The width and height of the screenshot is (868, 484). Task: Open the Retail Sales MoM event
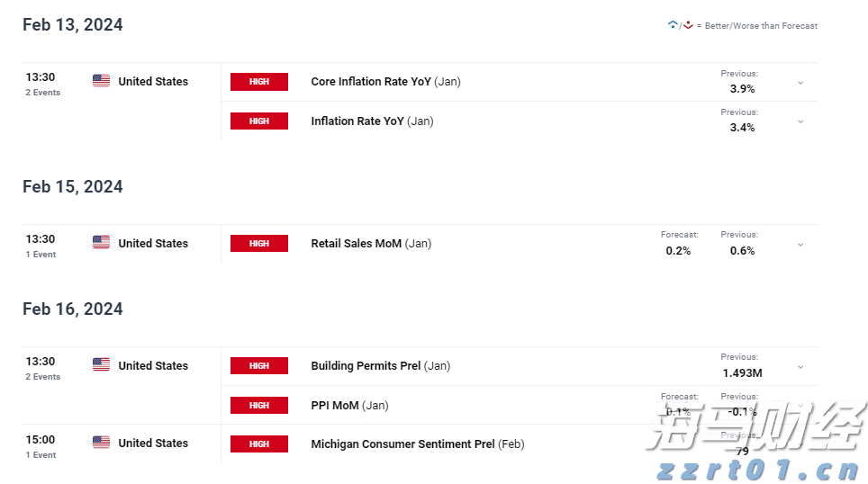(x=357, y=243)
